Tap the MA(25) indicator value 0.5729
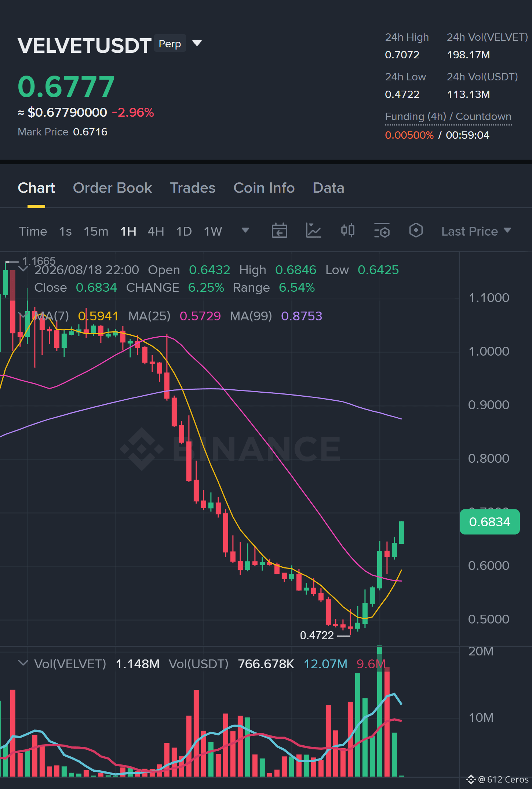Viewport: 532px width, 789px height. pos(200,316)
